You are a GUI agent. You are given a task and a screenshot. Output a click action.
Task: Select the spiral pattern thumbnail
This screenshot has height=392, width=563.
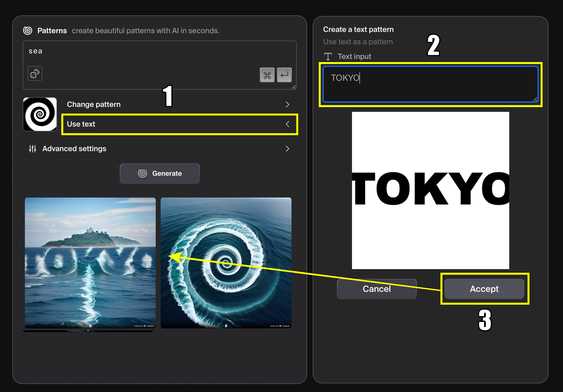coord(40,114)
